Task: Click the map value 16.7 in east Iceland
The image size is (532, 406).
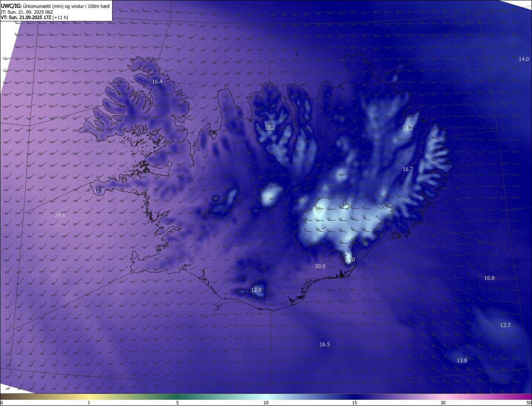Action: [x=408, y=169]
